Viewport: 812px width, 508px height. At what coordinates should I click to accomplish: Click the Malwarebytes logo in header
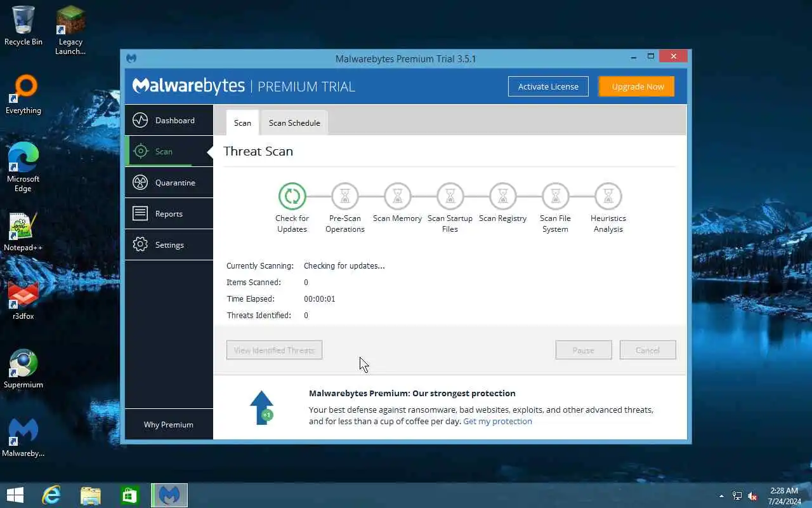(x=188, y=86)
